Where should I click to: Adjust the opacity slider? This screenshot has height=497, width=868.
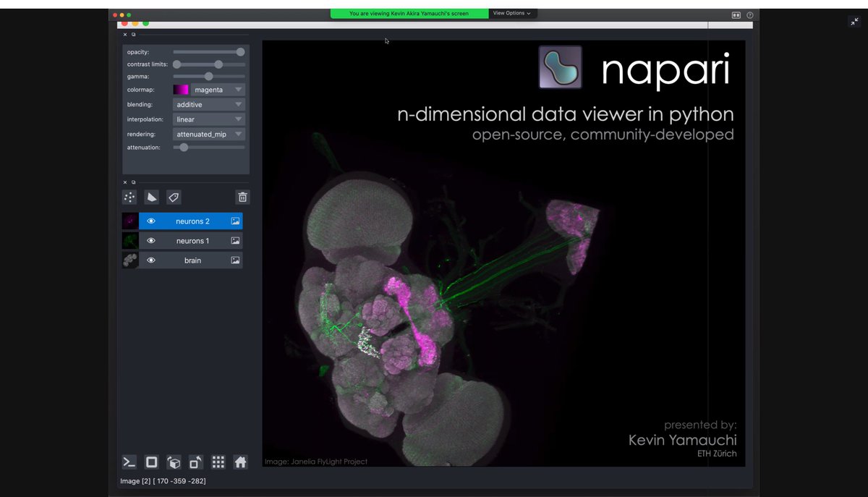209,52
